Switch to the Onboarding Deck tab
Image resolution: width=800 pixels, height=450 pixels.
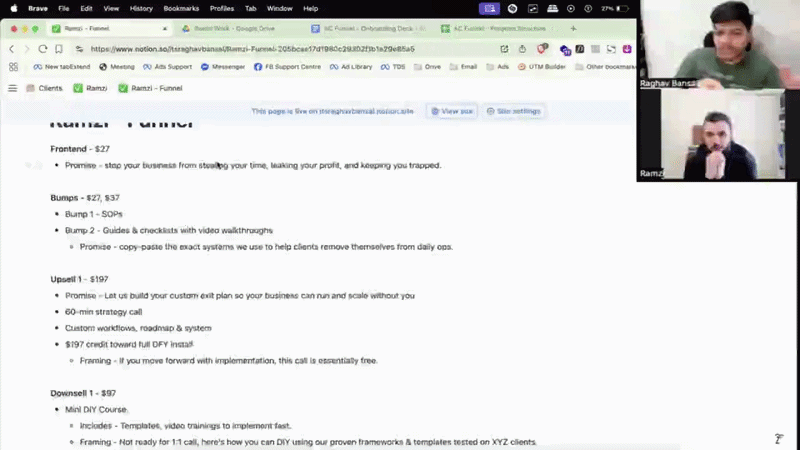(x=369, y=29)
